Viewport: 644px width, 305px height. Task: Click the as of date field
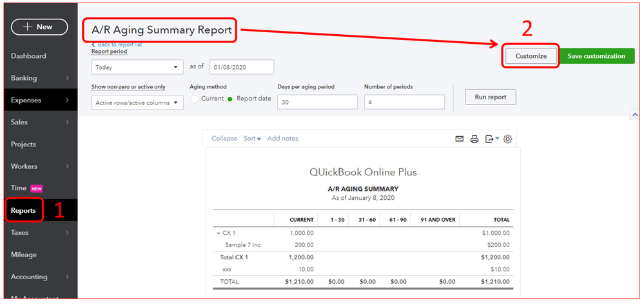[x=242, y=67]
